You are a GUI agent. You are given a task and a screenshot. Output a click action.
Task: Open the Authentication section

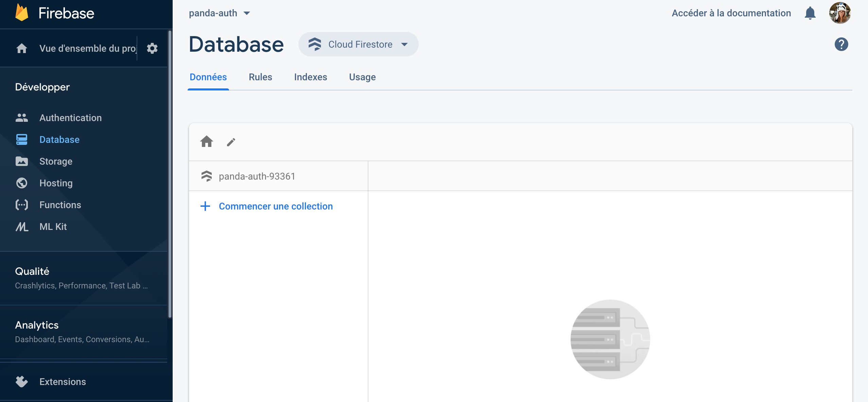pos(70,117)
